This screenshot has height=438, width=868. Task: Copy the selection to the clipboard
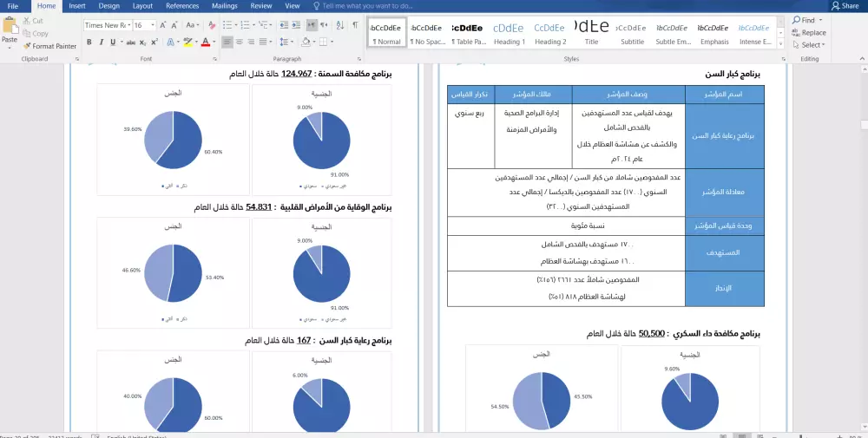pos(36,33)
